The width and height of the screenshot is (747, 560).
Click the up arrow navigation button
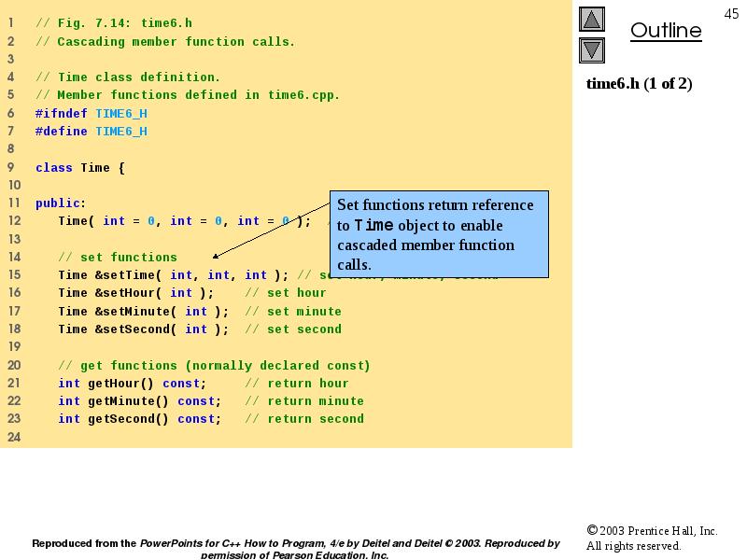pos(592,20)
